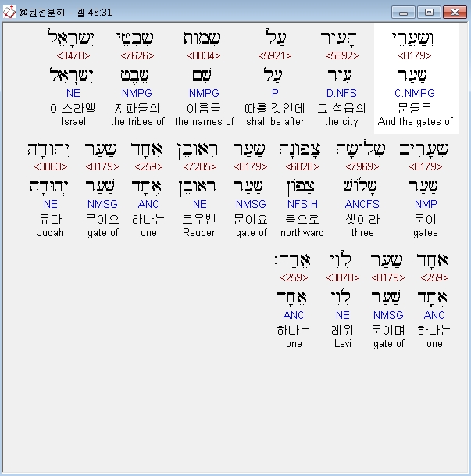Click Korean gloss 르우벤
This screenshot has width=471, height=476.
[199, 220]
